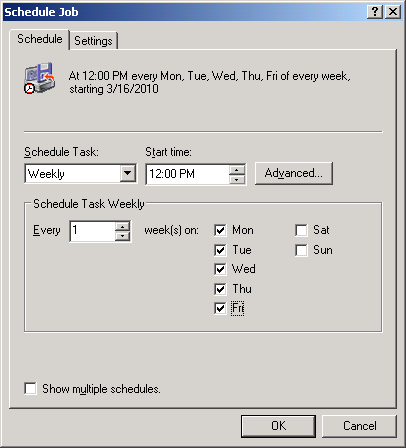Click the Start time label

pyautogui.click(x=168, y=152)
